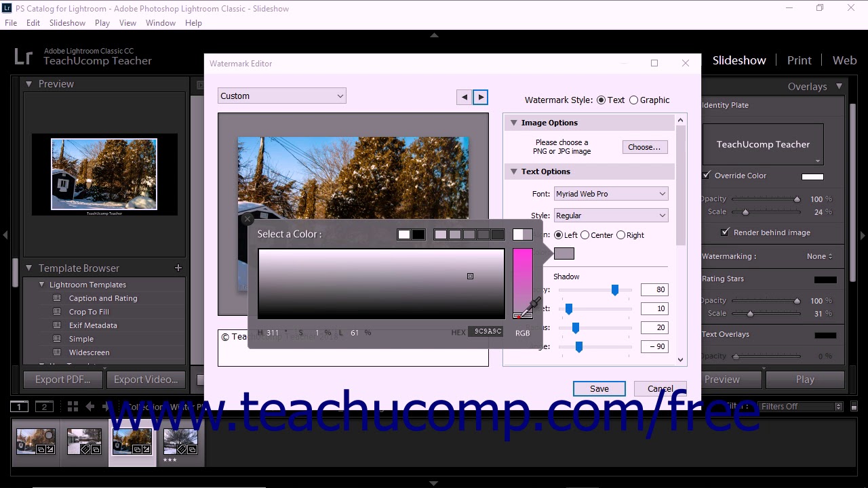
Task: Pick the white preset swatch in color picker
Action: pos(404,235)
